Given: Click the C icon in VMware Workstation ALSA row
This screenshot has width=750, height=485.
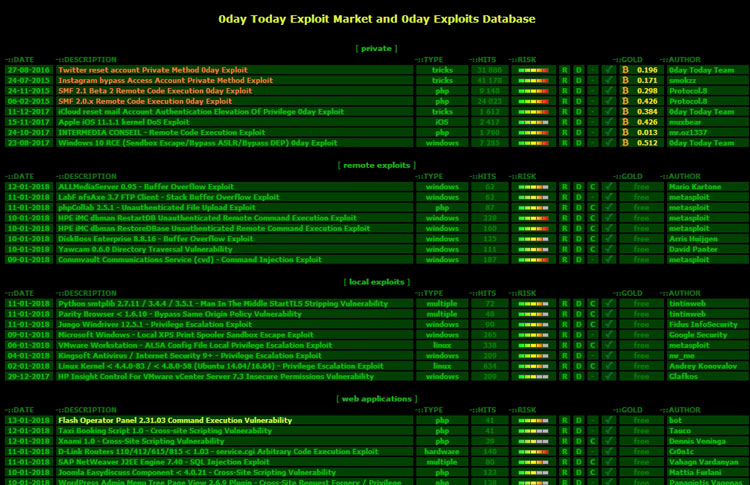Looking at the screenshot, I should coord(593,345).
